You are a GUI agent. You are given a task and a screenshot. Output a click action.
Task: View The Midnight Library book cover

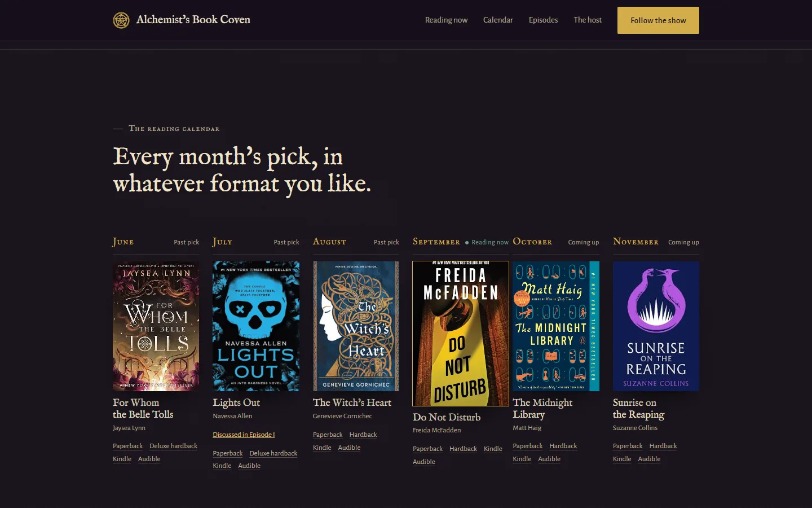coord(556,326)
